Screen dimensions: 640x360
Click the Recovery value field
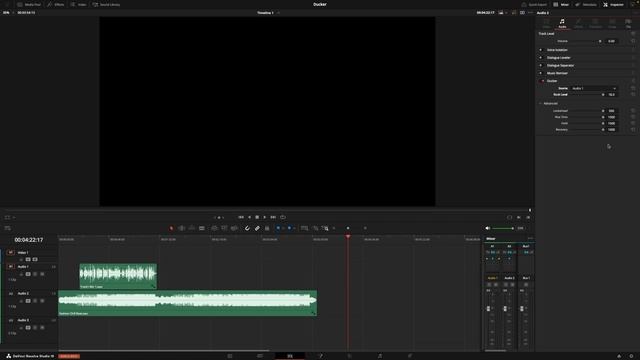point(611,129)
